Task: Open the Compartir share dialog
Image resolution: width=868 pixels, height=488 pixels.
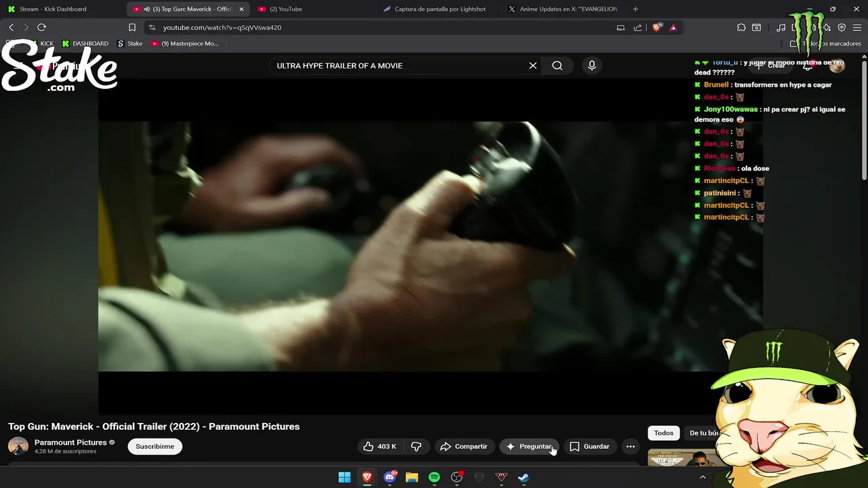Action: point(464,446)
